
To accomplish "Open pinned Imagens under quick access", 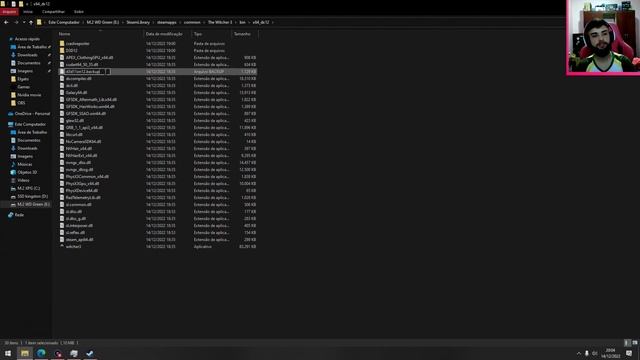I will coord(25,71).
